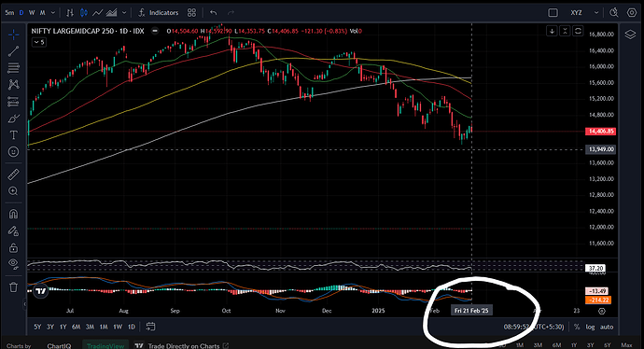Select the crosshair cursor tool
Screen dimensions: 644x349
click(14, 35)
